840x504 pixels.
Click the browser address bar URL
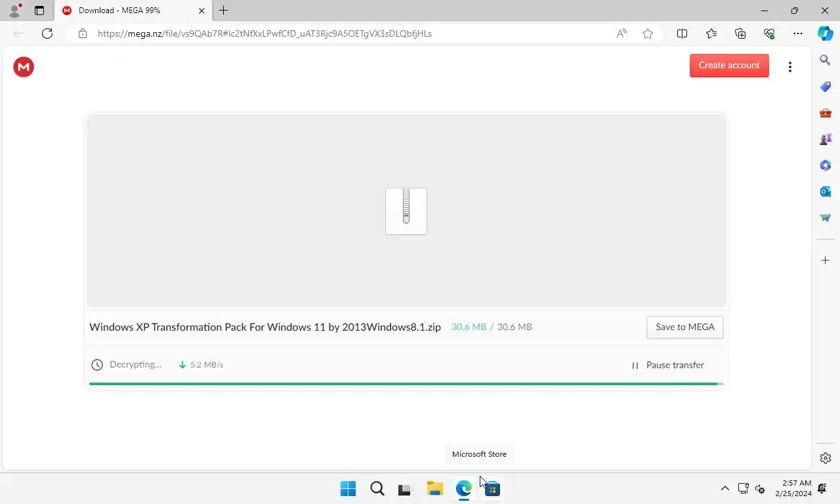coord(264,33)
